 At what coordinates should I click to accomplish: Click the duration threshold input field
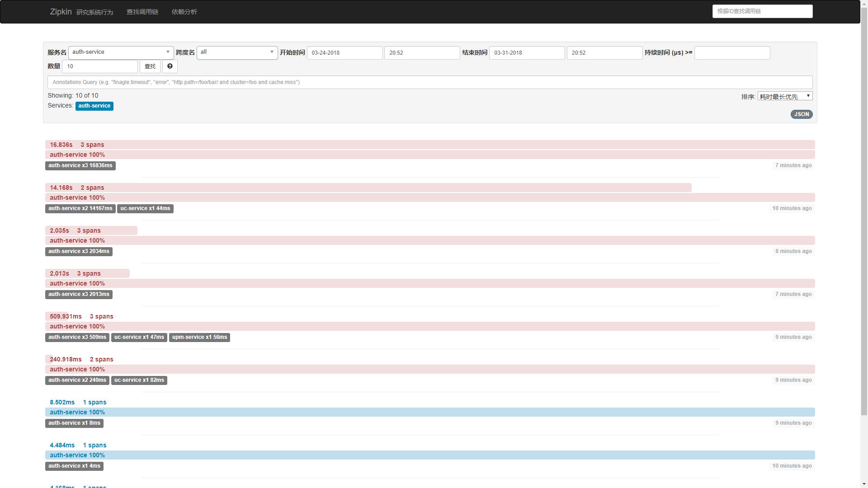click(732, 53)
